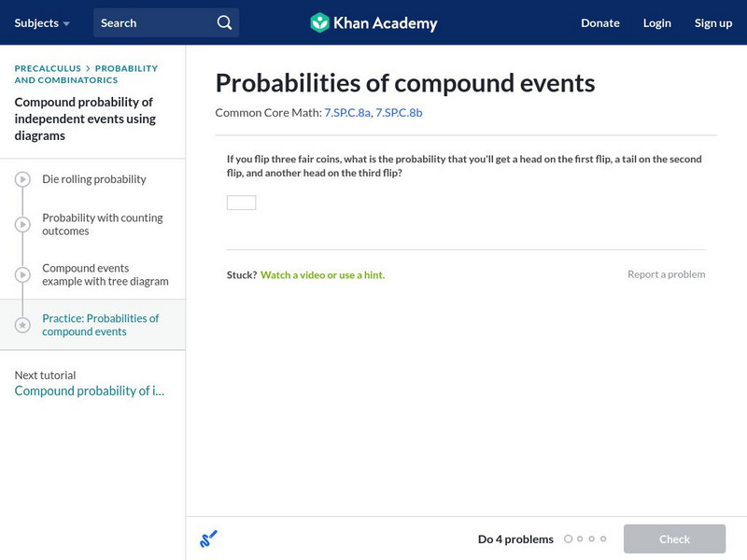Open the next tutorial Compound probability link
Screen dimensions: 747x560
(x=89, y=391)
